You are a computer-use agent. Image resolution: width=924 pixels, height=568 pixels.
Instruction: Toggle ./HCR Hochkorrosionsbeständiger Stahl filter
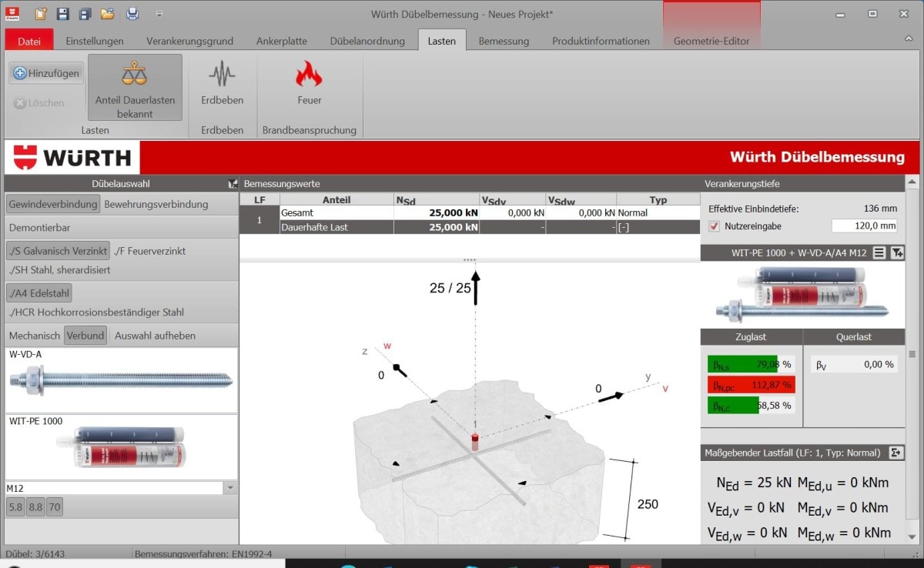[x=96, y=312]
